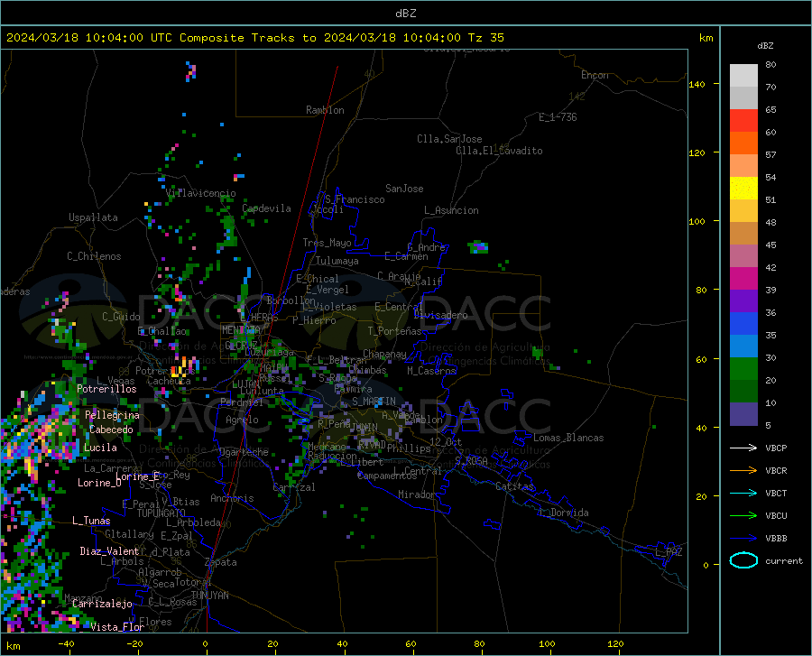Click the 'Pellegrina' map label
Screen dimensions: 812x656
113,415
